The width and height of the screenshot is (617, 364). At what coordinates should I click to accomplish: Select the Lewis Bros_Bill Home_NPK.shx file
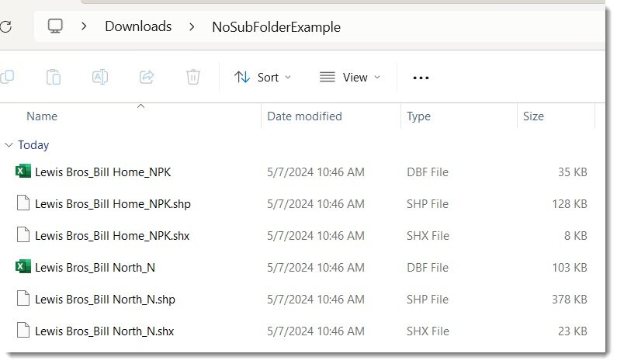click(x=112, y=235)
